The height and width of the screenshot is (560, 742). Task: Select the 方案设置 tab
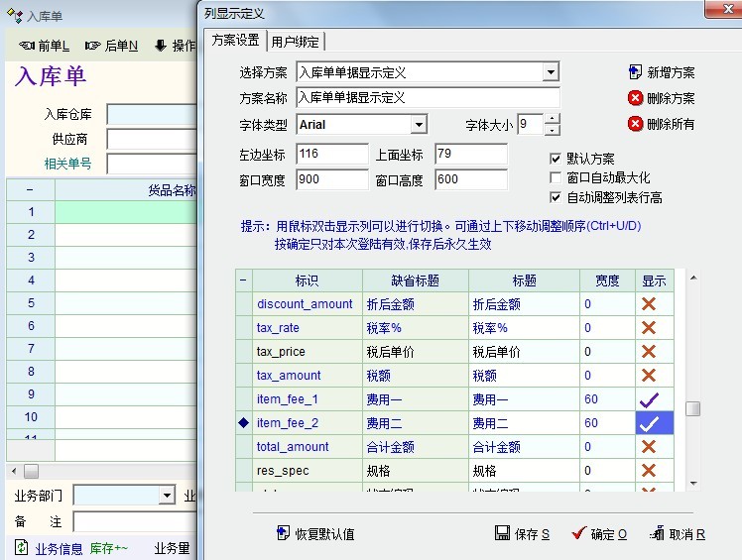click(235, 41)
